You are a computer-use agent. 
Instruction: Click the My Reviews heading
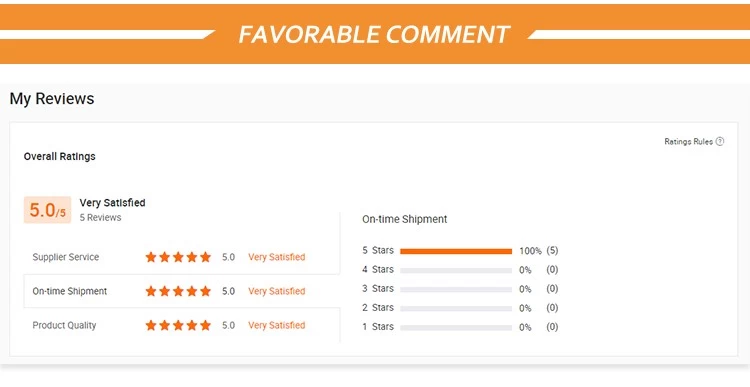coord(52,99)
